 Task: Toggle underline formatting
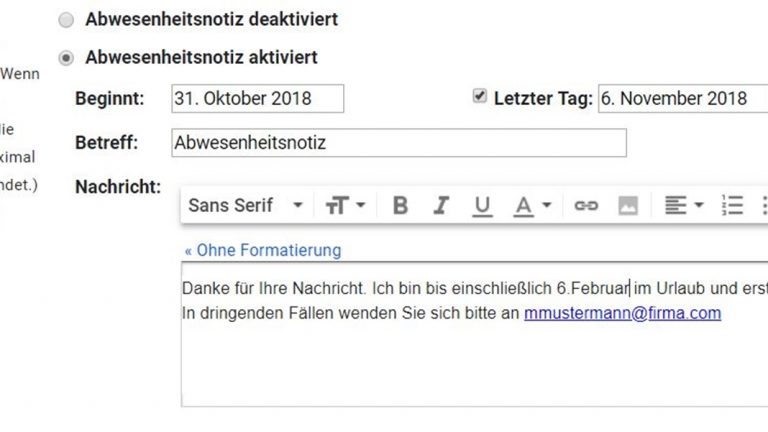coord(482,206)
